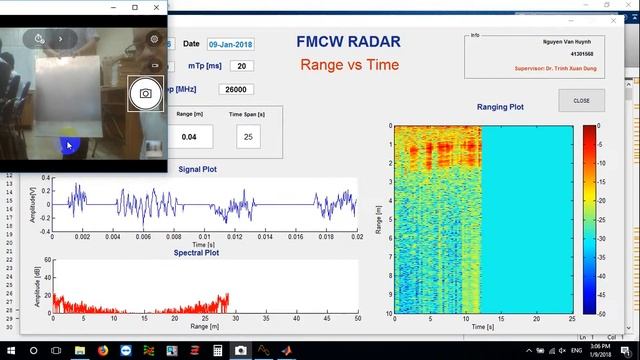
Task: Click on the Ranging Plot spectrogram
Action: (484, 220)
